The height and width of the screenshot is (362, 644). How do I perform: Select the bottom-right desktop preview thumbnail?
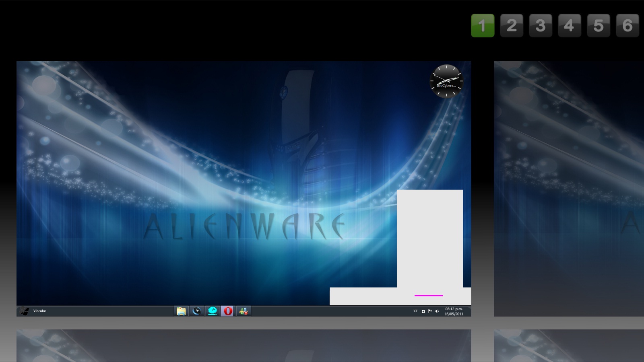(569, 346)
